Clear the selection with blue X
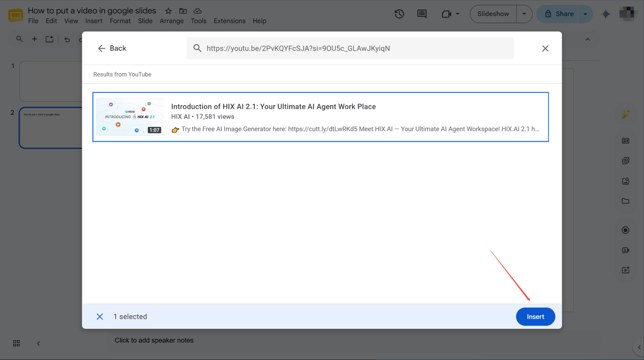This screenshot has height=360, width=644. [100, 317]
